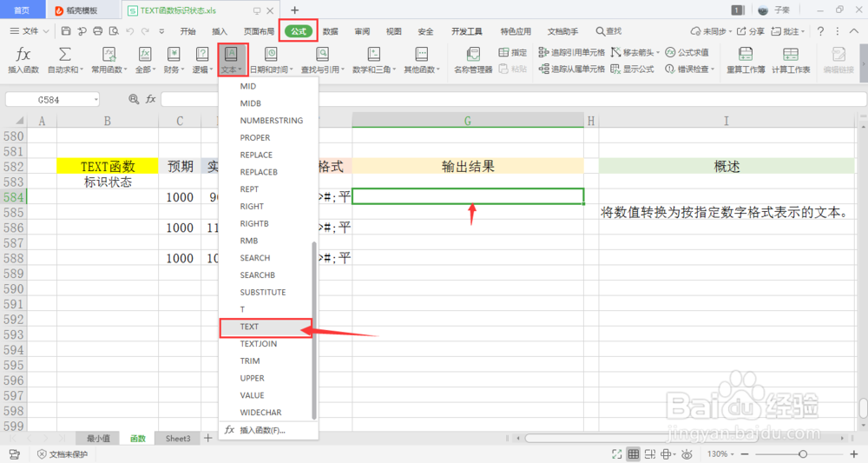Viewport: 868px width, 463px height.
Task: Switch to sheet tab Sheet3
Action: tap(178, 439)
